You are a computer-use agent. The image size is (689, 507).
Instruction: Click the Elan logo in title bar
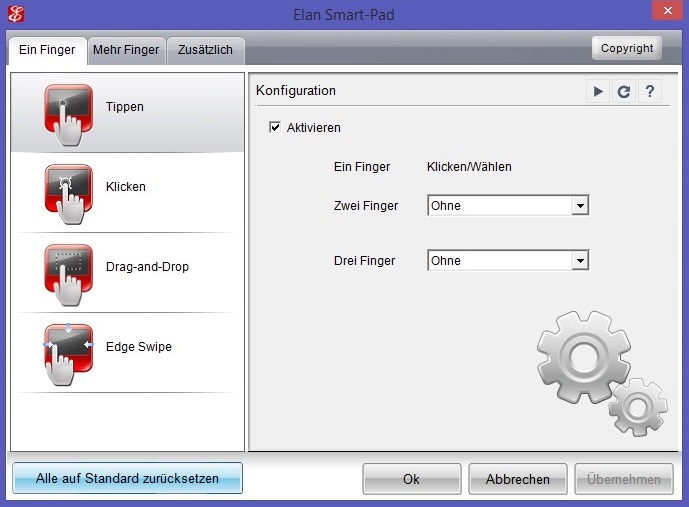tap(16, 14)
